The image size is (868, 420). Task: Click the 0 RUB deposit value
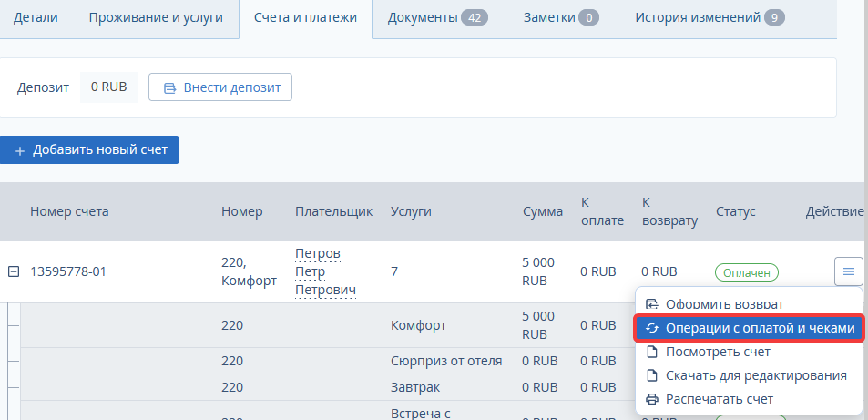point(108,87)
